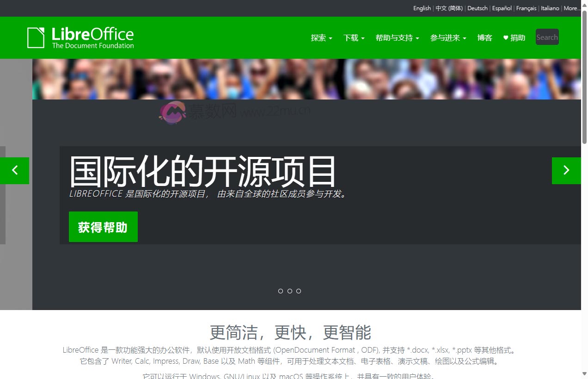588x379 pixels.
Task: Click the Document Foundation page icon
Action: 37,37
